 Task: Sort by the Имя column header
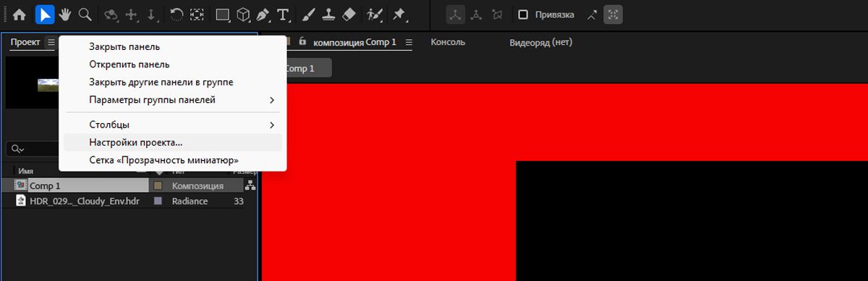[x=26, y=172]
